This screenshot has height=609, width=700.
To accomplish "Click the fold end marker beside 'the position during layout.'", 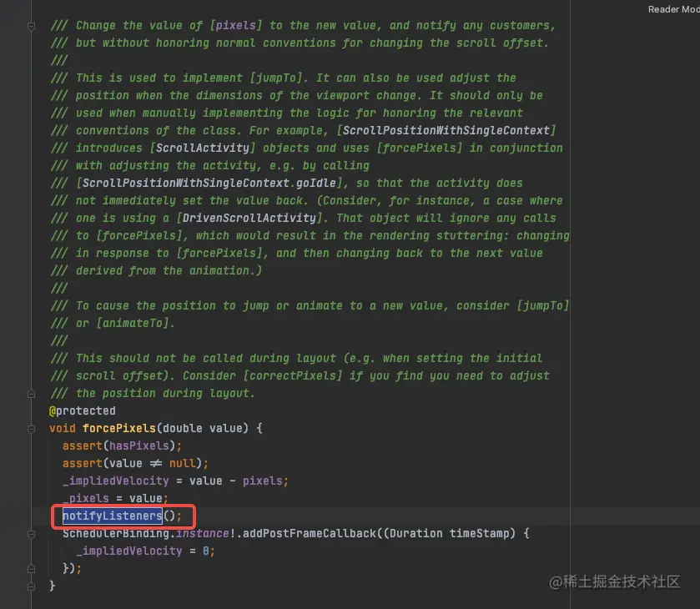I will click(31, 394).
